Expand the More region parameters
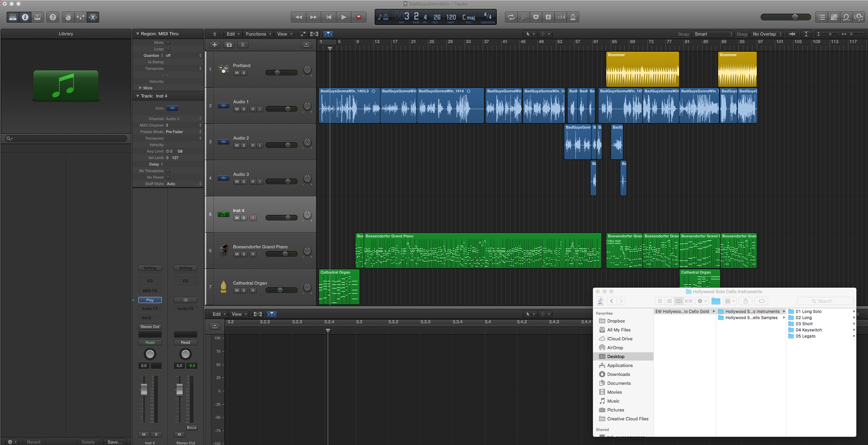 click(140, 88)
